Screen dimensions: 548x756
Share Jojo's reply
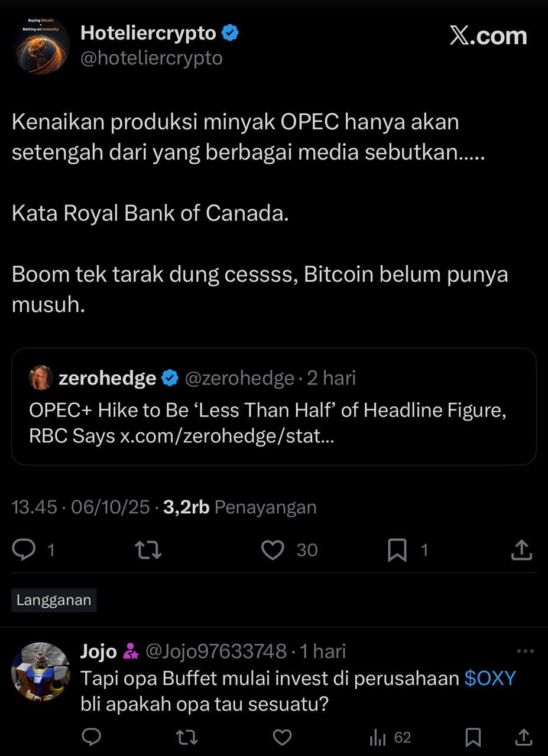click(523, 737)
